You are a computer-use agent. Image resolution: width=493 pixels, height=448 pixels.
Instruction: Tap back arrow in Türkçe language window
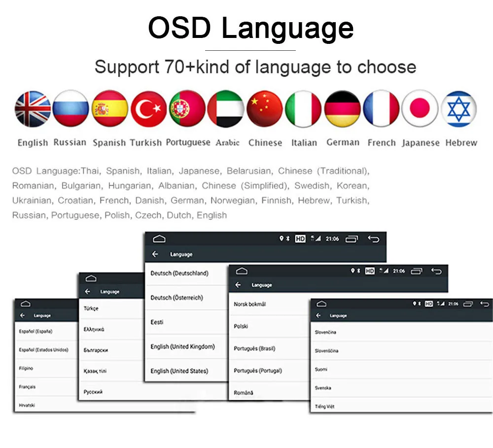(x=87, y=292)
